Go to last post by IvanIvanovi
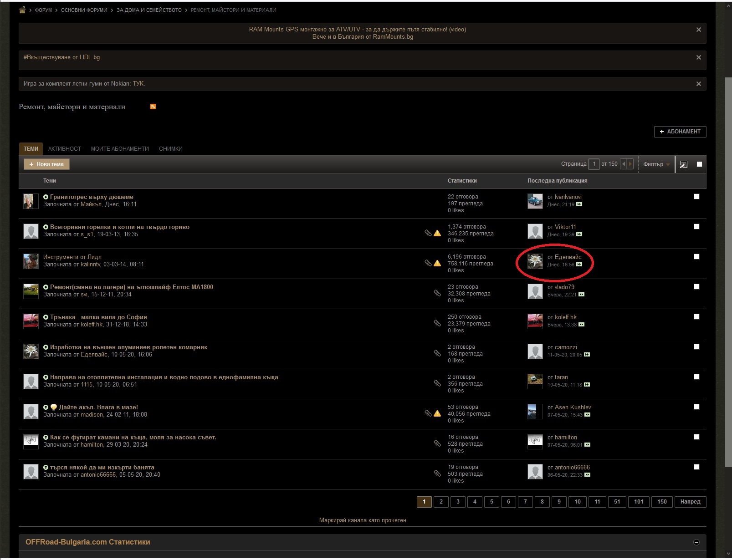 (x=579, y=204)
